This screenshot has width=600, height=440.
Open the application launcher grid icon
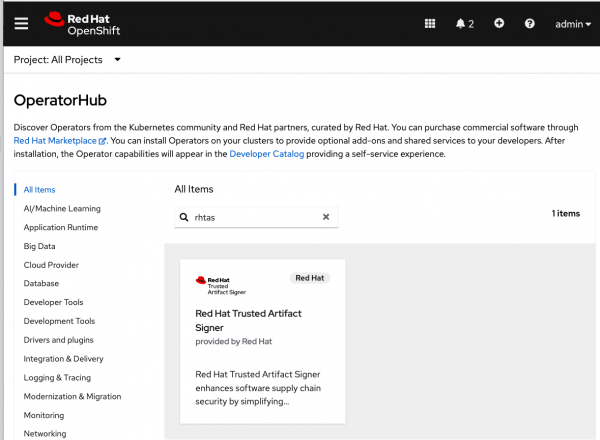coord(430,23)
